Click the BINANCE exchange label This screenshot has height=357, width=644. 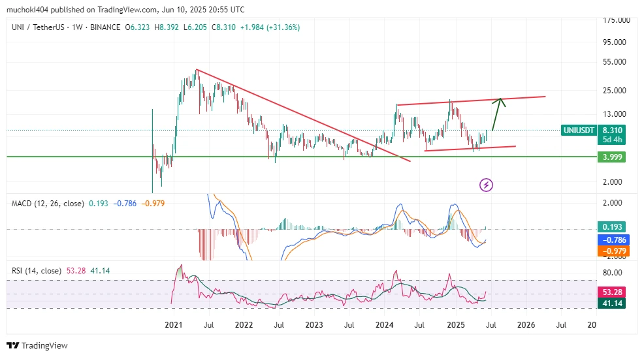click(105, 27)
